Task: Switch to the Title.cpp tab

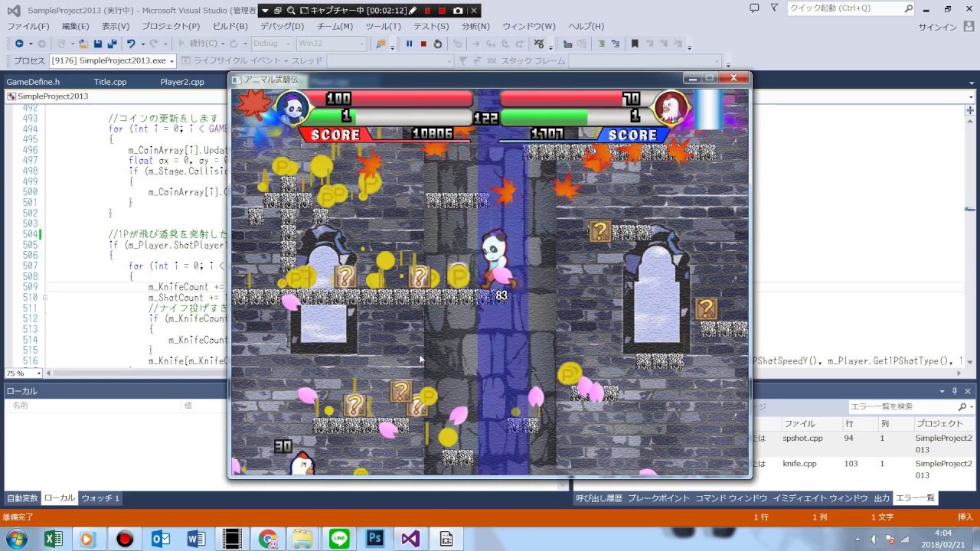Action: pos(110,82)
